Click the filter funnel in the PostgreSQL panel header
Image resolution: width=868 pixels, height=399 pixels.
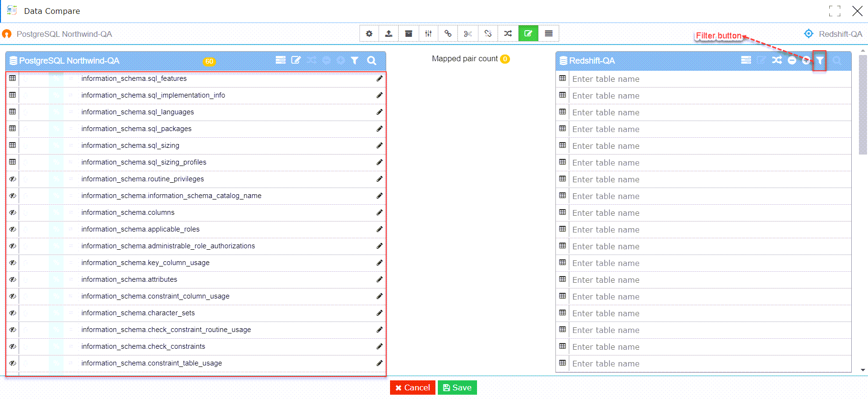355,60
